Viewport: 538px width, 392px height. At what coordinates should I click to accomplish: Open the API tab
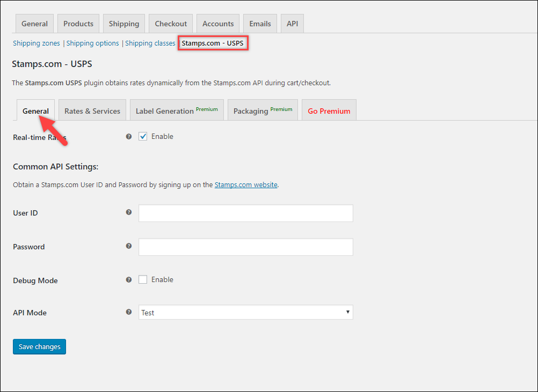(x=292, y=24)
